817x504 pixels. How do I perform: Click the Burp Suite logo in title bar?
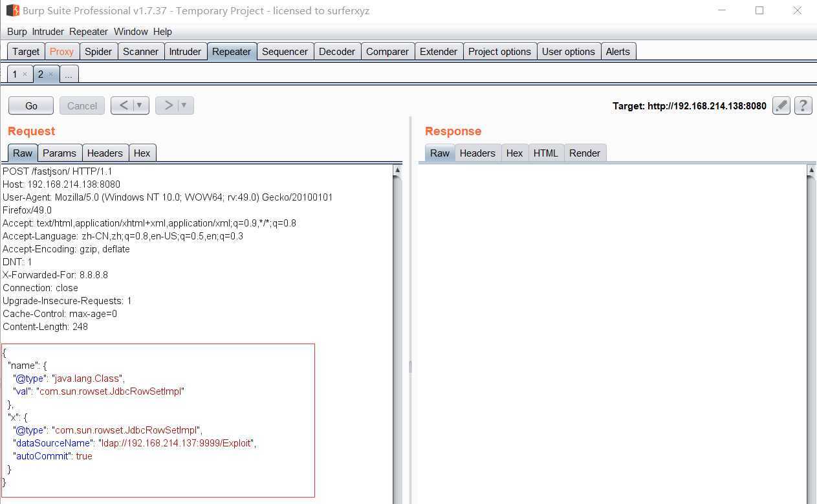pyautogui.click(x=12, y=10)
